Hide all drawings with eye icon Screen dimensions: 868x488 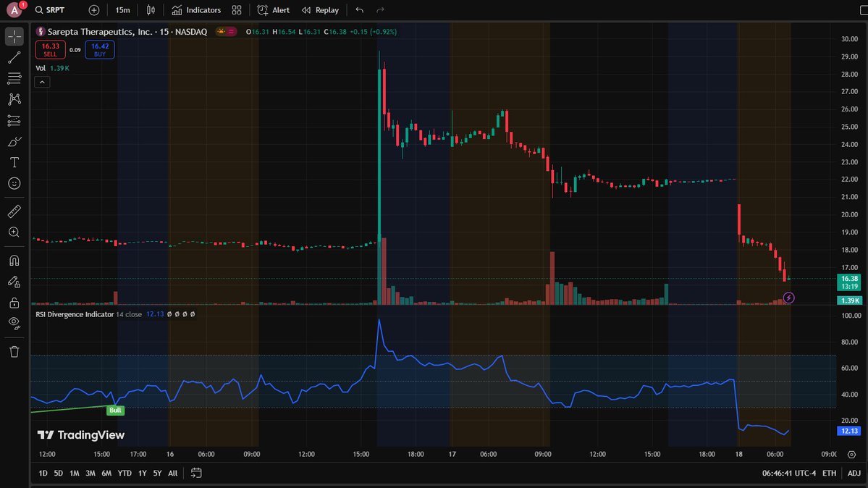click(14, 324)
